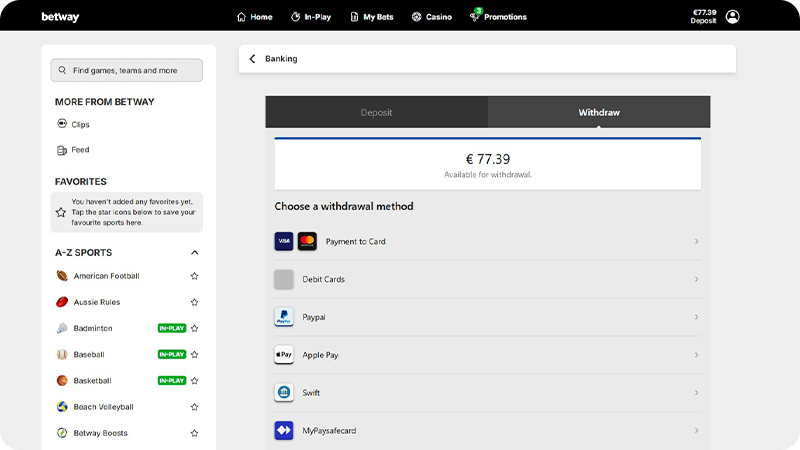Click the green Promotions notification badge

coord(479,11)
